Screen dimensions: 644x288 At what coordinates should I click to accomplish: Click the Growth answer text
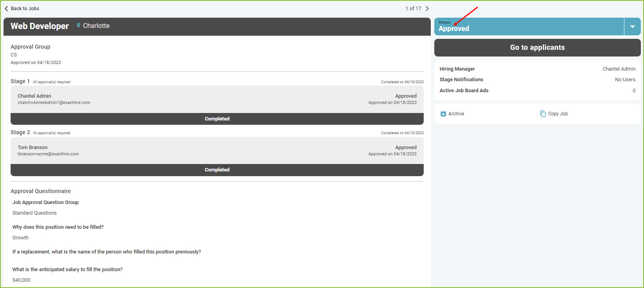tap(20, 238)
